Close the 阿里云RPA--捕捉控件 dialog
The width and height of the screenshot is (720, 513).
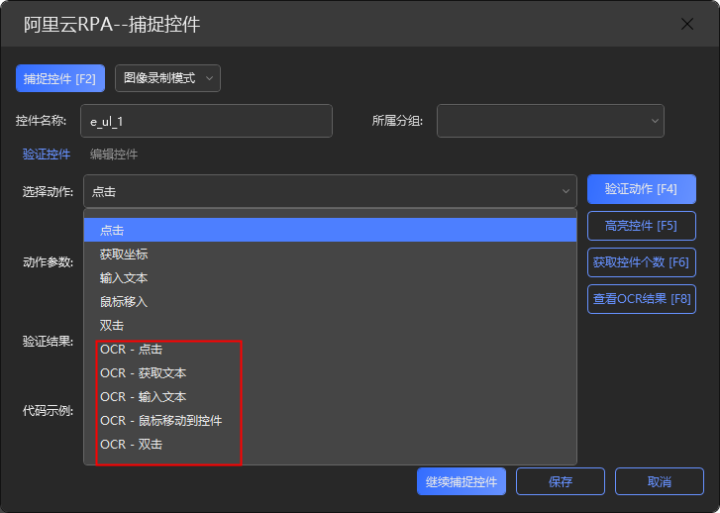pyautogui.click(x=687, y=24)
